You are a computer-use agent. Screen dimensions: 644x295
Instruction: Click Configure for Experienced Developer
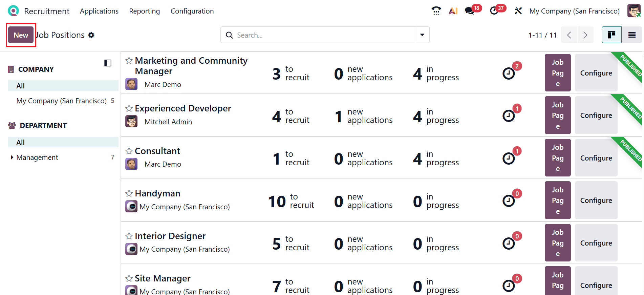pyautogui.click(x=596, y=115)
